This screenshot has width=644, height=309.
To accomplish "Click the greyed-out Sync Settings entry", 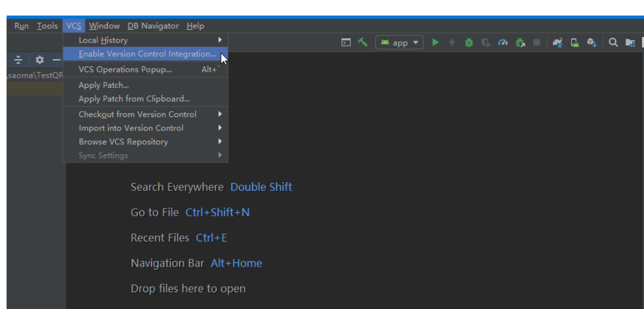I will 146,155.
